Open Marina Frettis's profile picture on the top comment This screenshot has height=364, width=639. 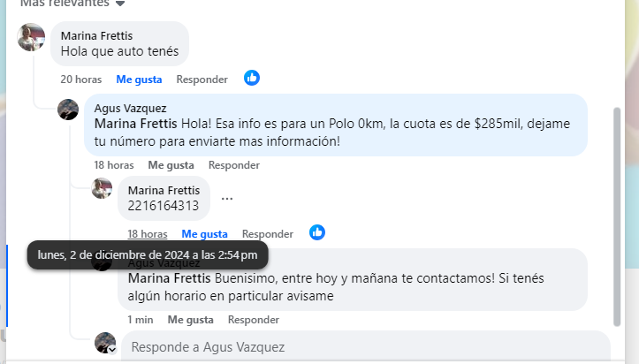[x=32, y=37]
